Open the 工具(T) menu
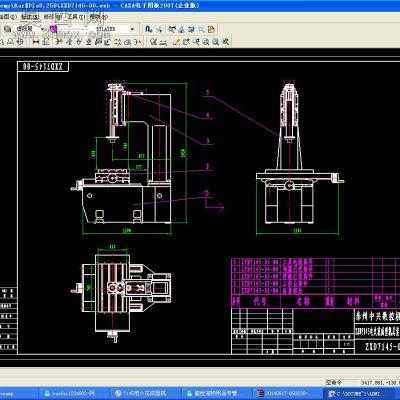The image size is (400, 400). [75, 16]
